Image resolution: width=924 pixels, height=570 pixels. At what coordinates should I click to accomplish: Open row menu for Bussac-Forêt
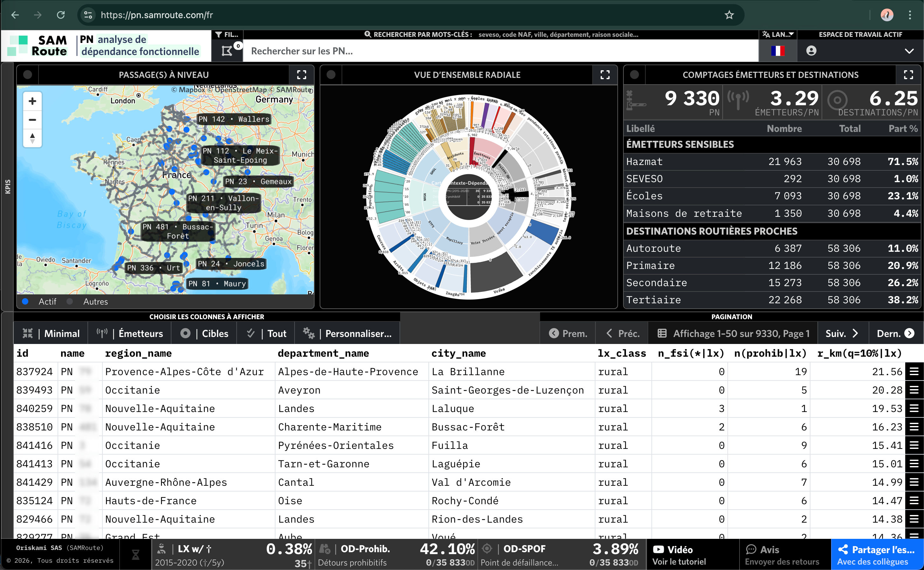(914, 427)
